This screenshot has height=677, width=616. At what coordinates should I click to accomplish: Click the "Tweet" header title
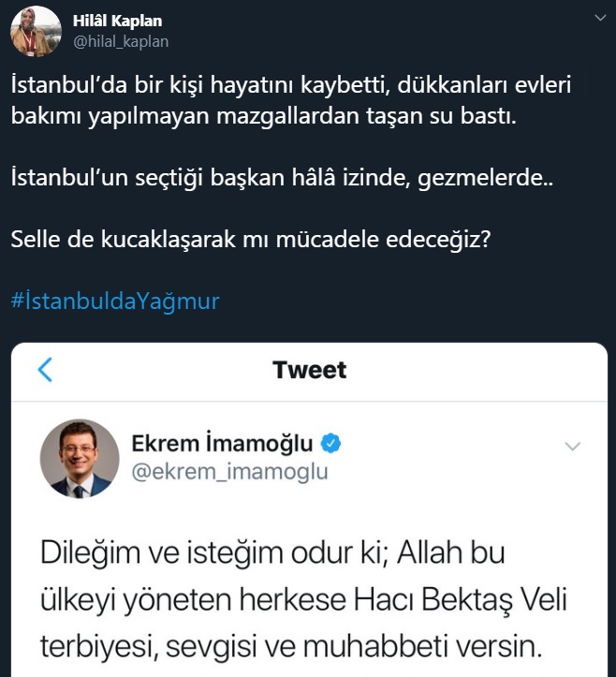click(x=309, y=370)
